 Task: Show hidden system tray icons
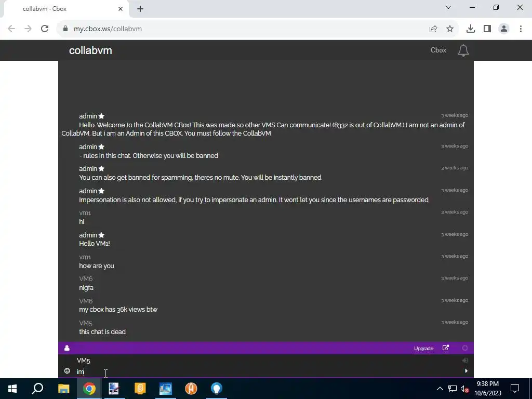click(x=440, y=389)
